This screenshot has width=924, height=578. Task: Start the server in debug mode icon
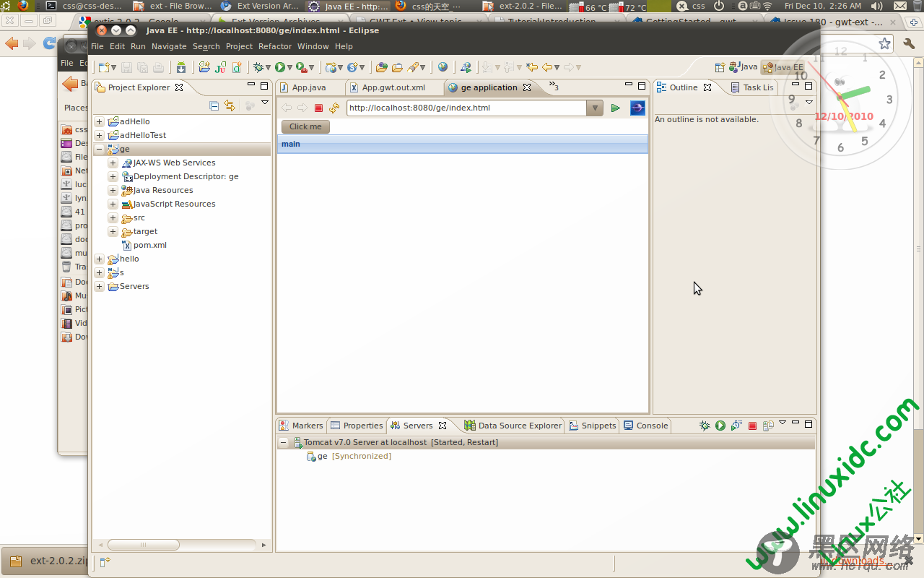[x=705, y=426]
